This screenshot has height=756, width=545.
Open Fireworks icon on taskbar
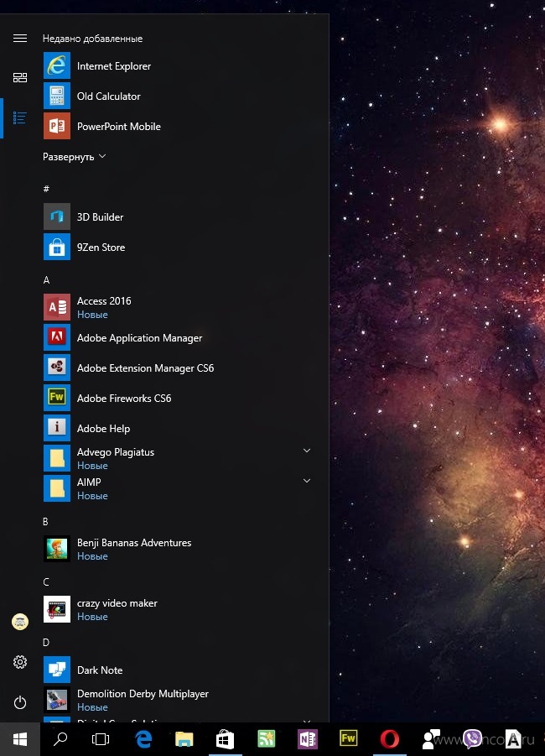349,738
